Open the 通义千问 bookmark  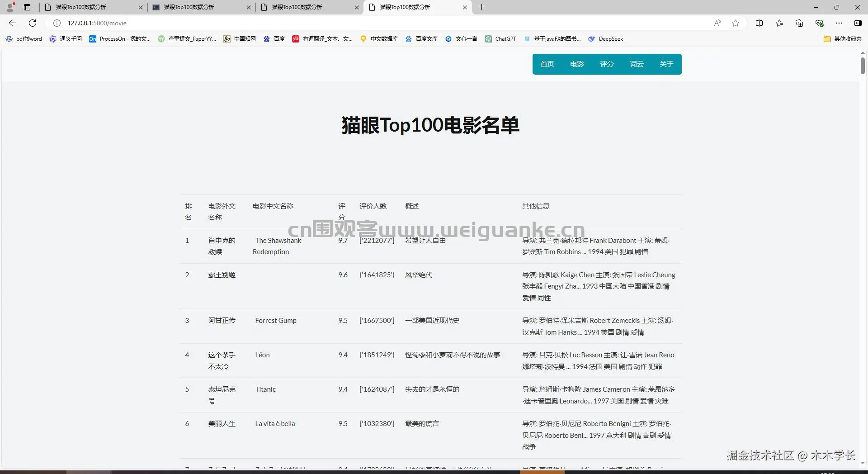(66, 39)
